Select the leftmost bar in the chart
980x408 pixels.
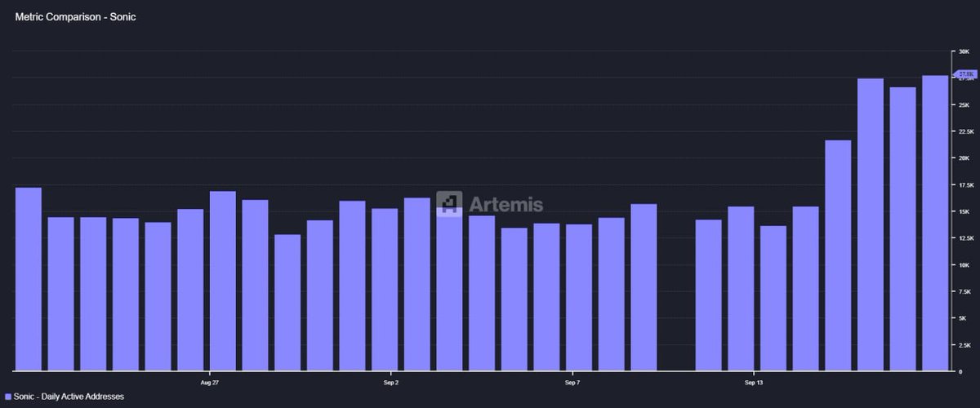click(29, 279)
